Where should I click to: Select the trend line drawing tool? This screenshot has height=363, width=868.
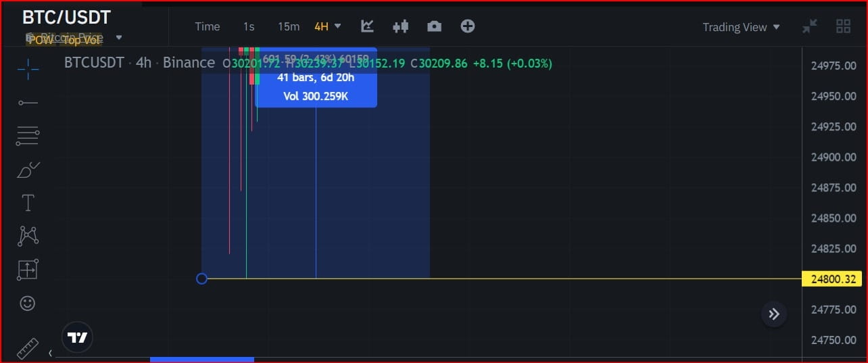(28, 103)
